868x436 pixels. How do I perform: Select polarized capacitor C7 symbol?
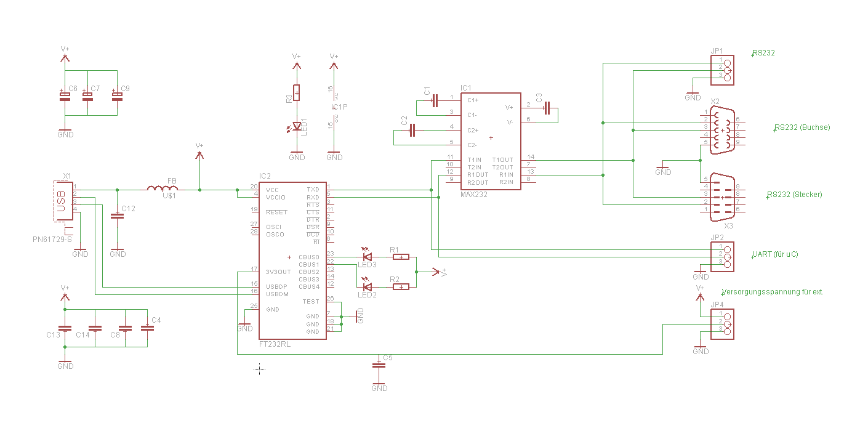(x=87, y=95)
